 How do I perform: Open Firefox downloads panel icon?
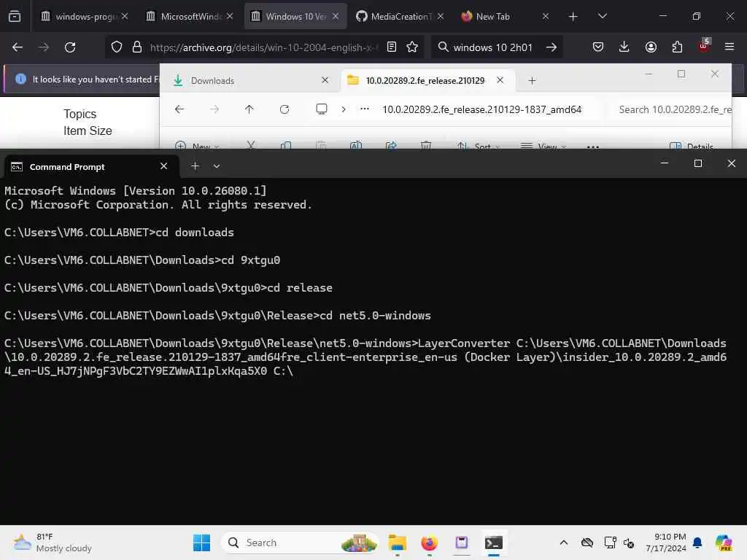(624, 47)
